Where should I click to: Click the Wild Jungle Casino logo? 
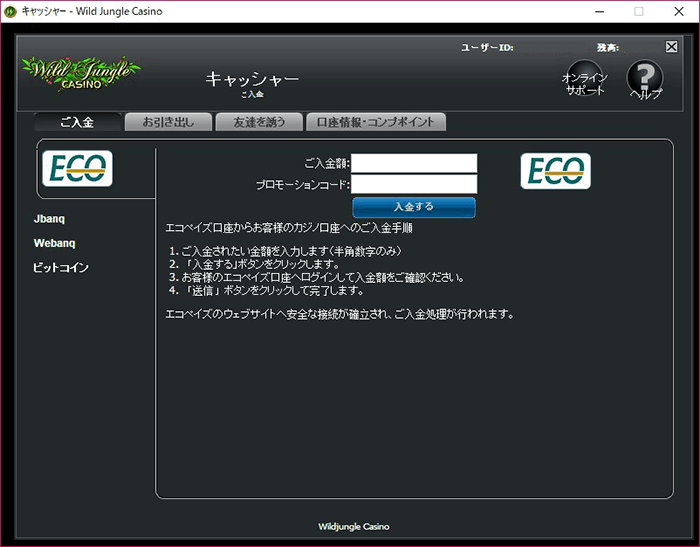[x=81, y=73]
